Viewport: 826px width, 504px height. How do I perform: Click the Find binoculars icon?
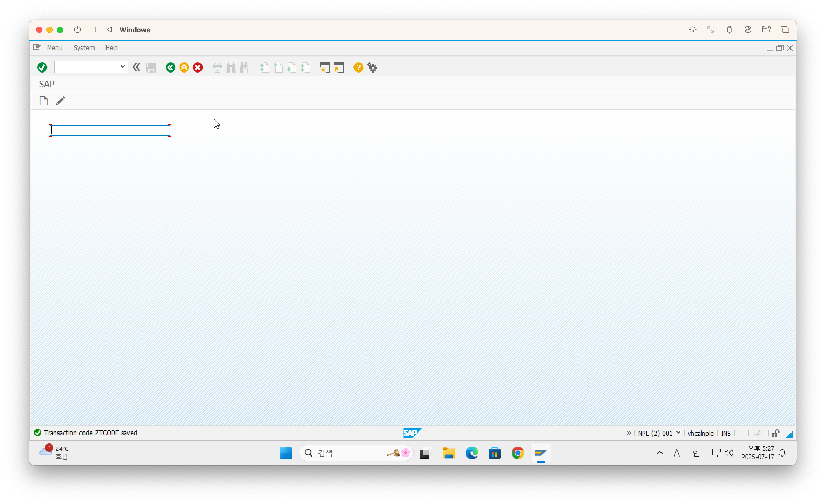[x=231, y=67]
